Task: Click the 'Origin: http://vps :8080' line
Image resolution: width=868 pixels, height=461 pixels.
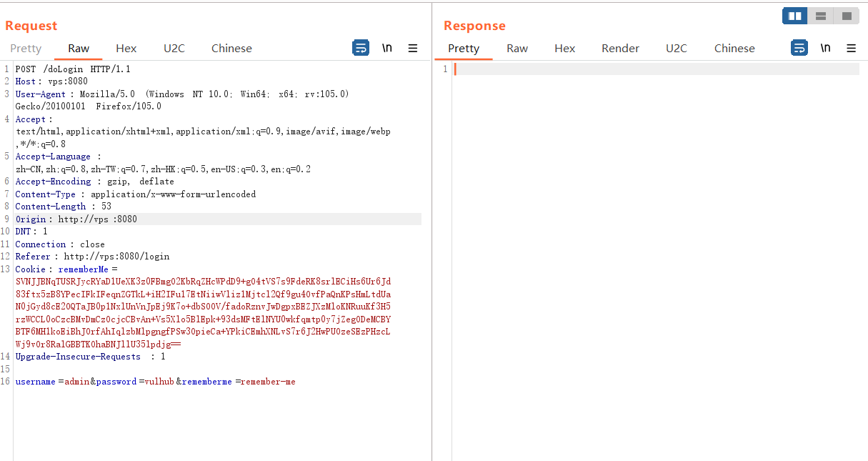Action: (x=76, y=219)
